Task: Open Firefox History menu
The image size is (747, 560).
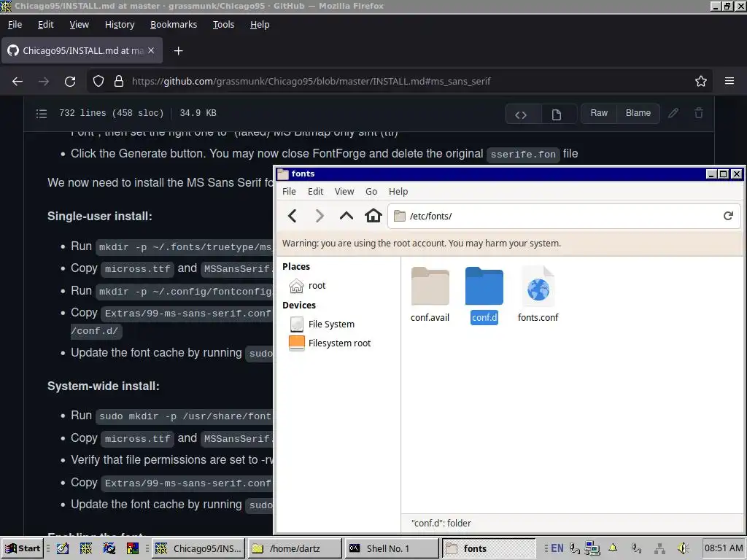Action: (120, 25)
